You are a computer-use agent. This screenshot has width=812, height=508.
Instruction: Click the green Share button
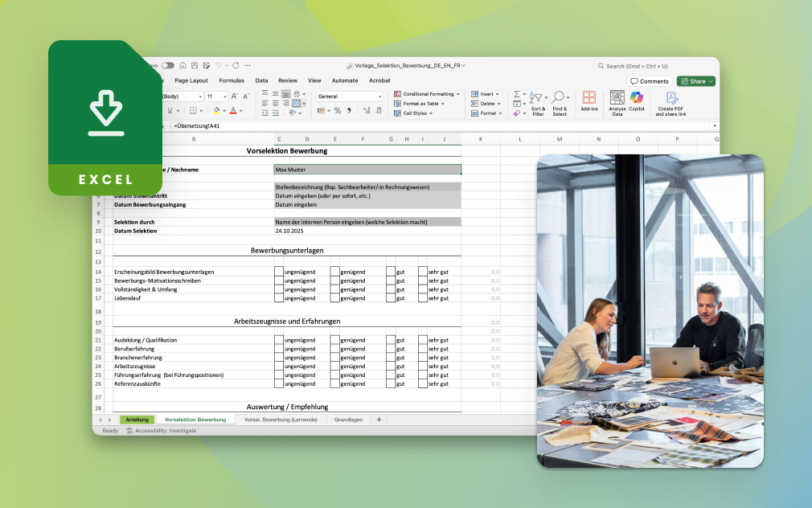[696, 81]
